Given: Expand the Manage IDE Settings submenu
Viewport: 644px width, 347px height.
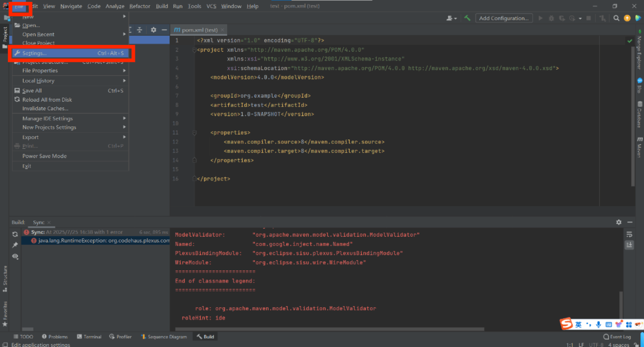Looking at the screenshot, I should (x=70, y=119).
